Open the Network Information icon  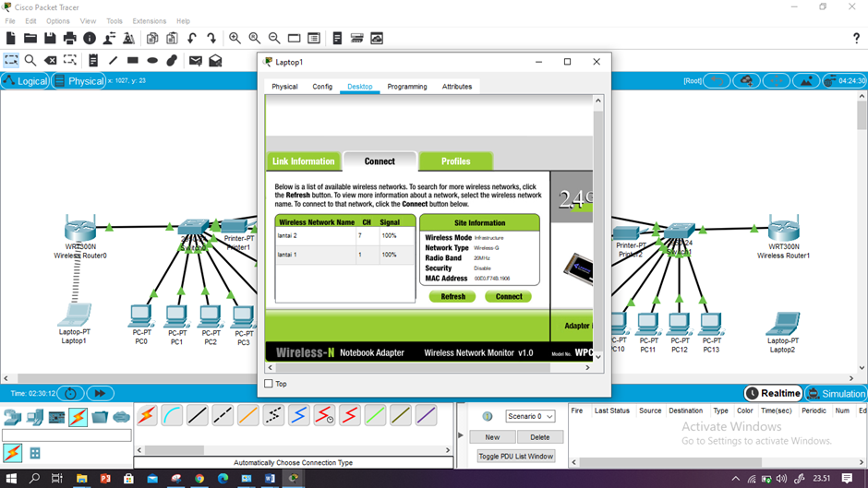(90, 38)
